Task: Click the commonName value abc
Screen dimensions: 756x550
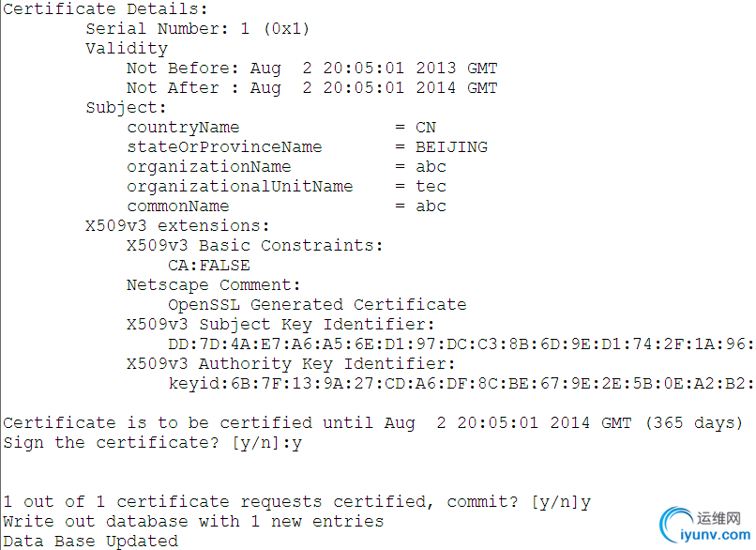Action: (431, 206)
